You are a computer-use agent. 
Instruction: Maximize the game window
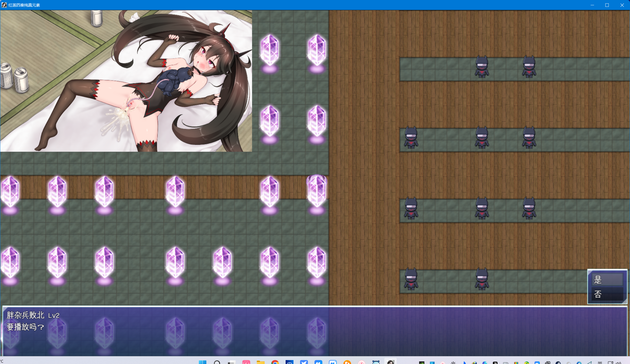point(607,5)
